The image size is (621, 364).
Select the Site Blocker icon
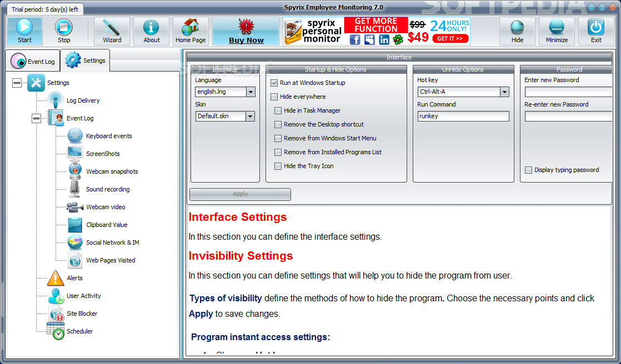point(56,314)
